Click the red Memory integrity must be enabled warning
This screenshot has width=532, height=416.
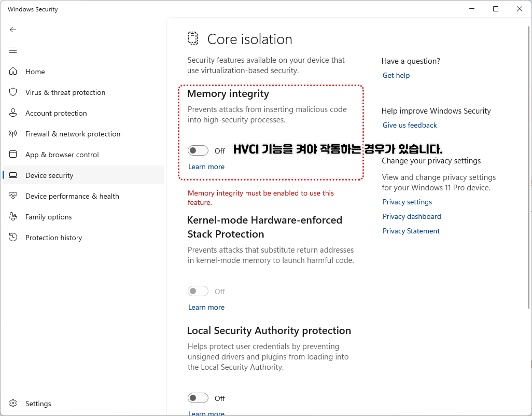261,198
